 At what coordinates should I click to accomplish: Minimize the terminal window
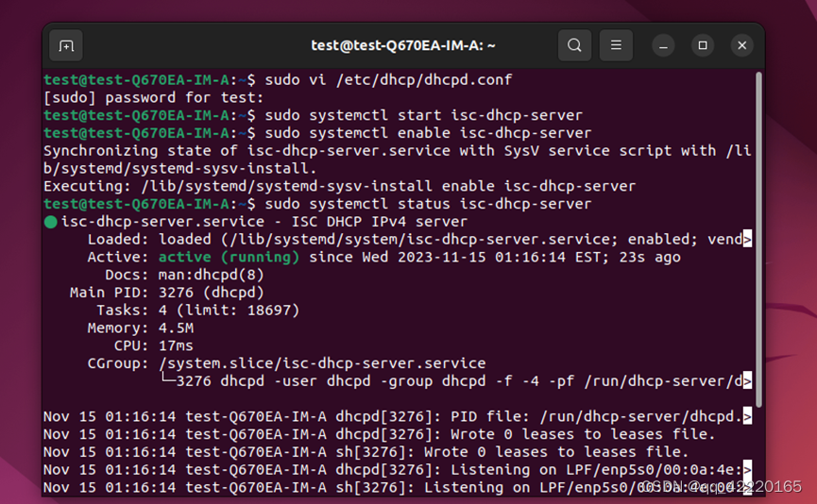click(x=663, y=46)
